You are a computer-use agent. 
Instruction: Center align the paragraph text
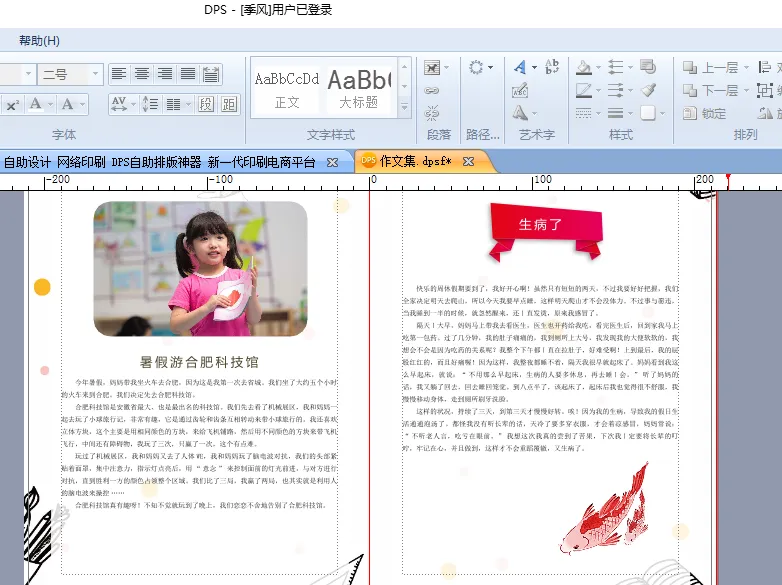click(x=142, y=74)
